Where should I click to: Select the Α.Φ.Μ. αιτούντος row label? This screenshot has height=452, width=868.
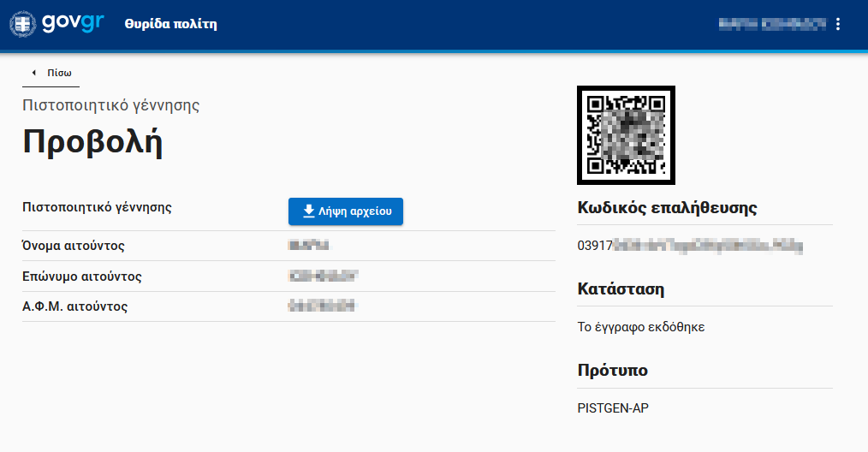[x=74, y=306]
